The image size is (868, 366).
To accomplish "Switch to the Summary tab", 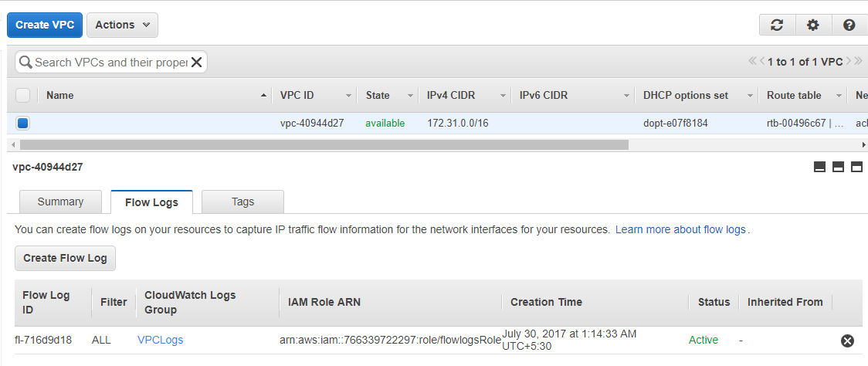I will tap(60, 202).
